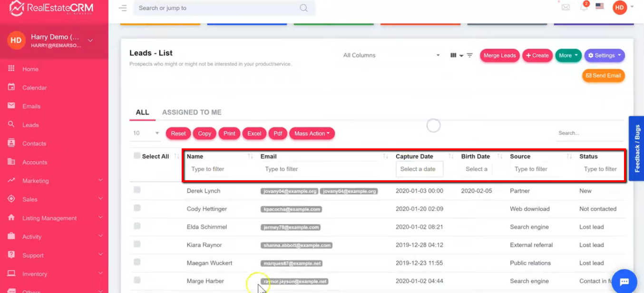Switch to the Assigned To Me tab

point(192,113)
